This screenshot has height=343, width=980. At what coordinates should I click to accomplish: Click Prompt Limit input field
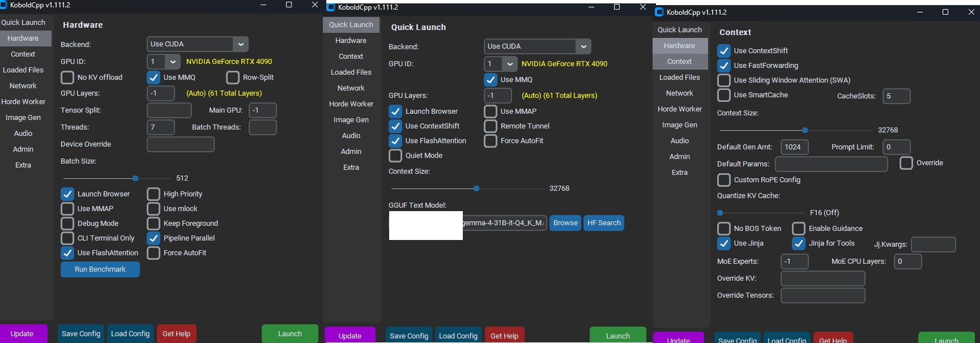tap(897, 147)
